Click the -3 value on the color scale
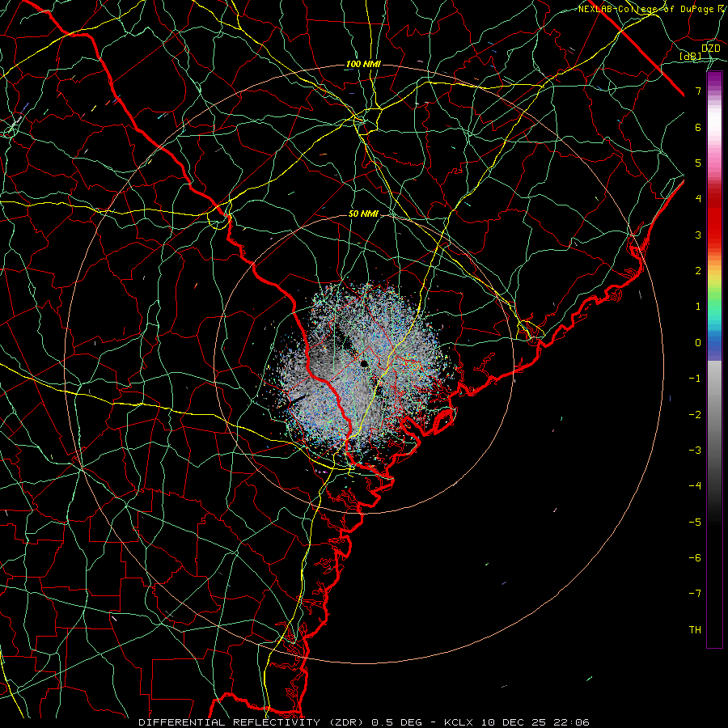 point(695,451)
